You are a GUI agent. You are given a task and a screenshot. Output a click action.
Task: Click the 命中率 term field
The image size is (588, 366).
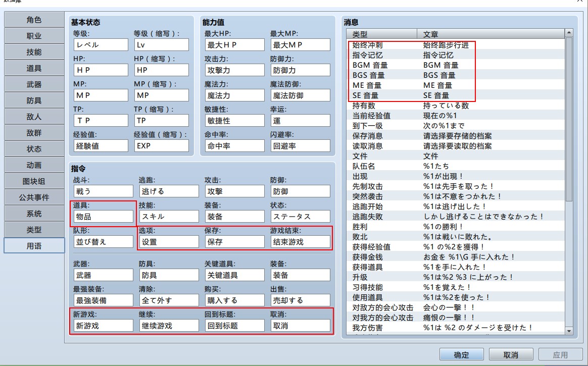coord(234,146)
